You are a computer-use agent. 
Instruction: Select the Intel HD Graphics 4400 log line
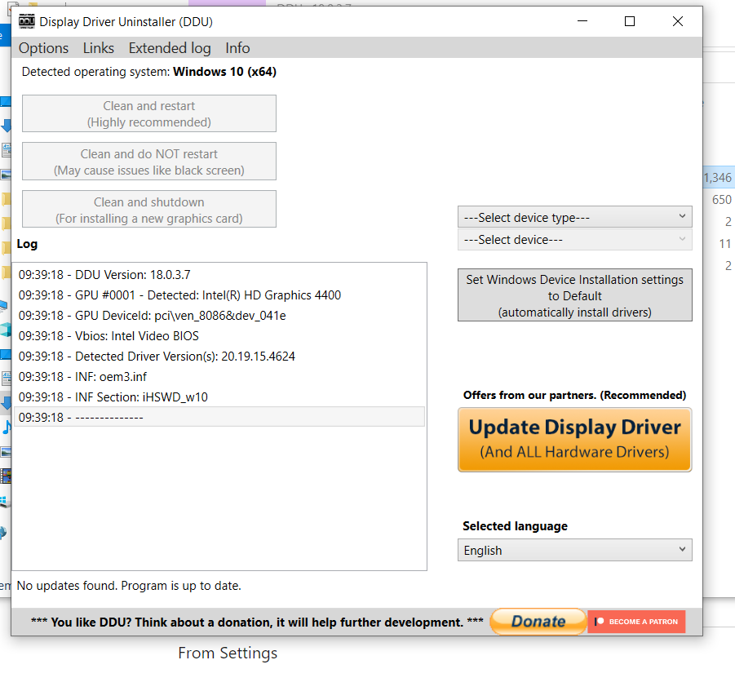click(219, 295)
